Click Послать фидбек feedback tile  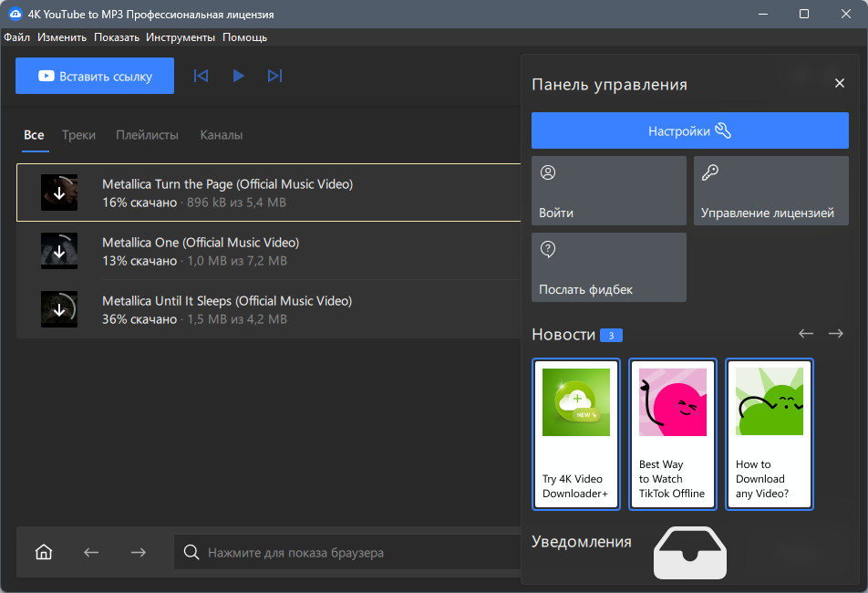(x=609, y=267)
